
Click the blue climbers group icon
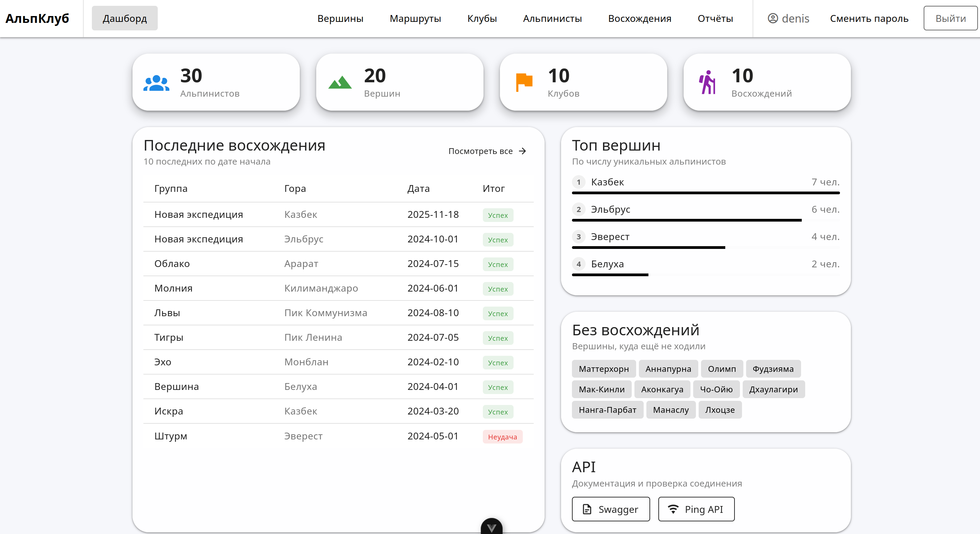[156, 83]
